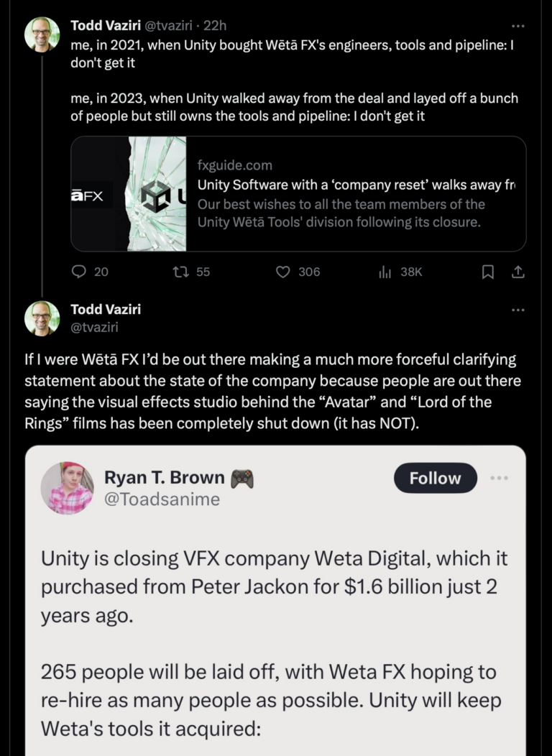This screenshot has height=756, width=552.
Task: Open more options on first tweet
Action: click(x=517, y=26)
